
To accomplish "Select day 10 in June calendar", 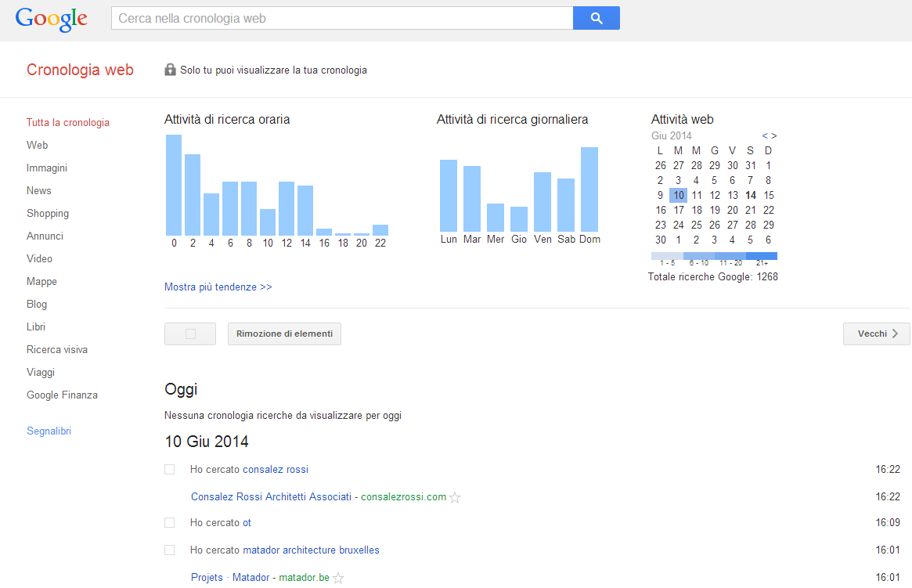I will click(678, 196).
